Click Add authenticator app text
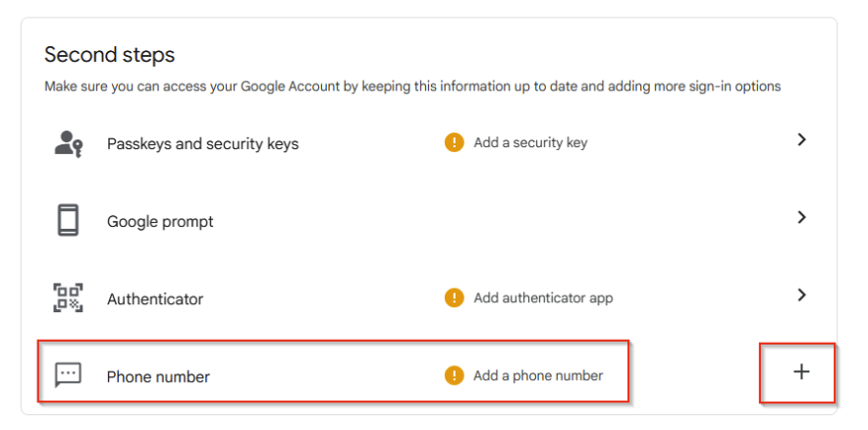 point(543,297)
